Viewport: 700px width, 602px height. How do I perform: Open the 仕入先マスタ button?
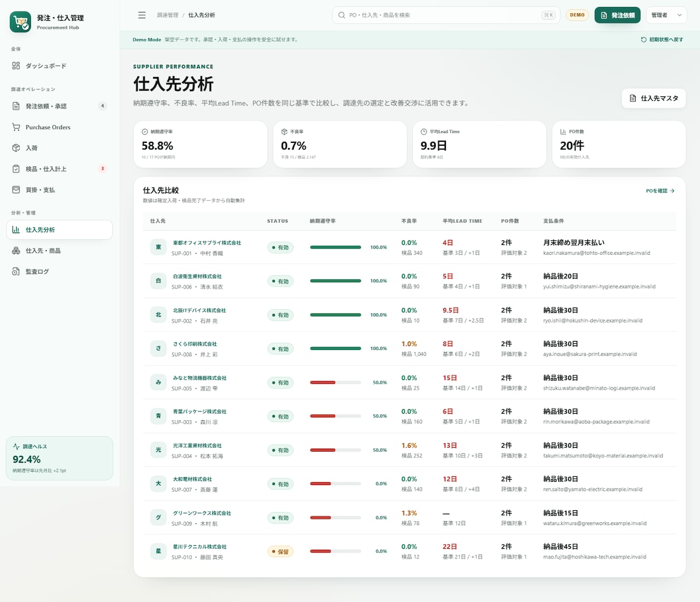click(x=654, y=98)
